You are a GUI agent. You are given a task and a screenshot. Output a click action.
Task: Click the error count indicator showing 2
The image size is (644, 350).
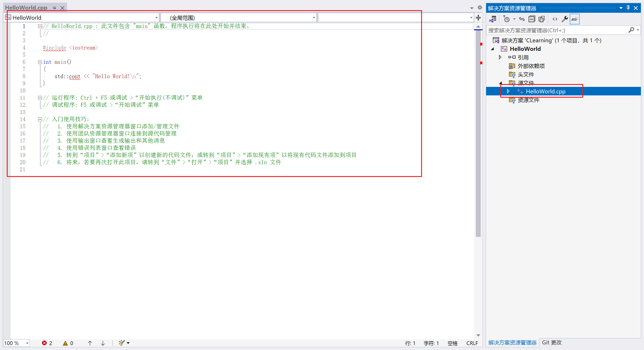pos(47,343)
